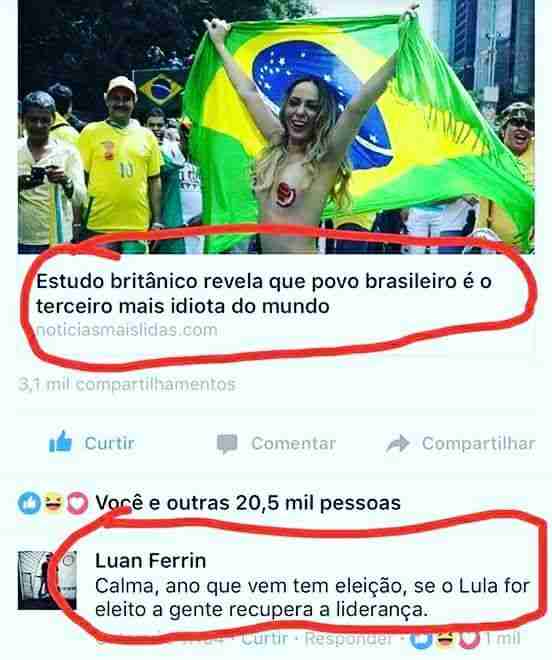552x660 pixels.
Task: Tap the Curtir label under the post
Action: 109,443
